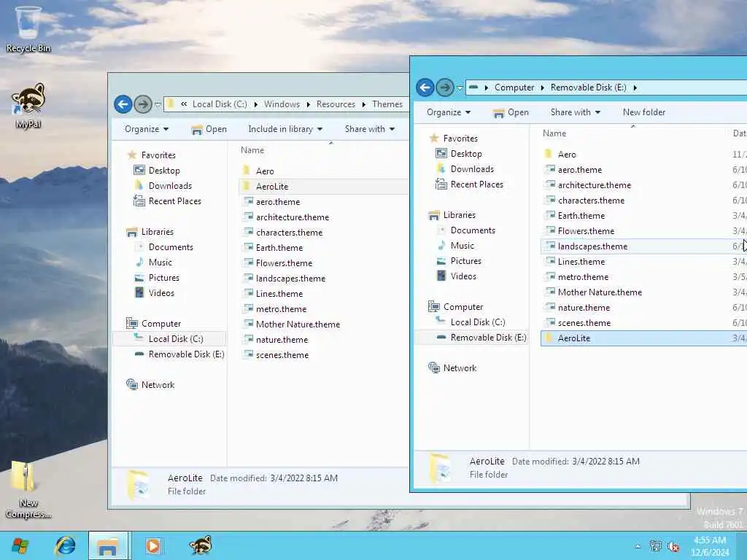Launch the MyPal desktop shortcut
747x560 pixels.
click(x=28, y=106)
